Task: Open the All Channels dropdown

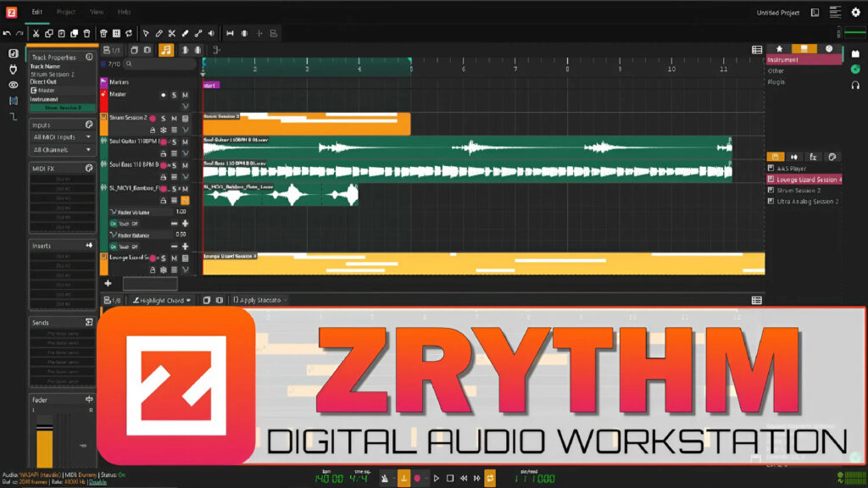Action: pos(62,150)
